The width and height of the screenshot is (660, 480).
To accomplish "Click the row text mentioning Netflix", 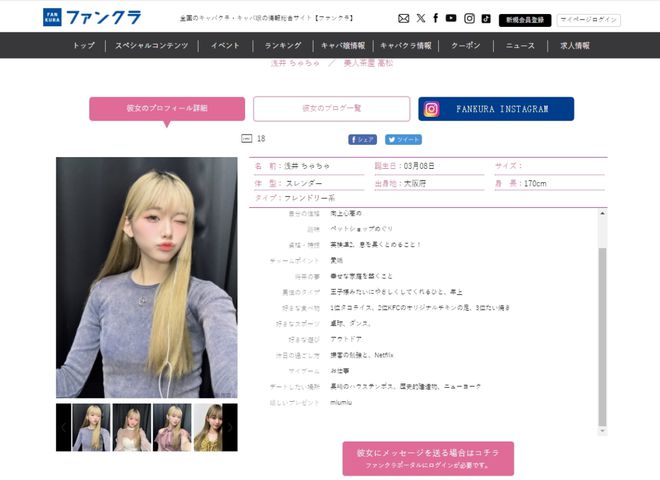I will click(362, 355).
